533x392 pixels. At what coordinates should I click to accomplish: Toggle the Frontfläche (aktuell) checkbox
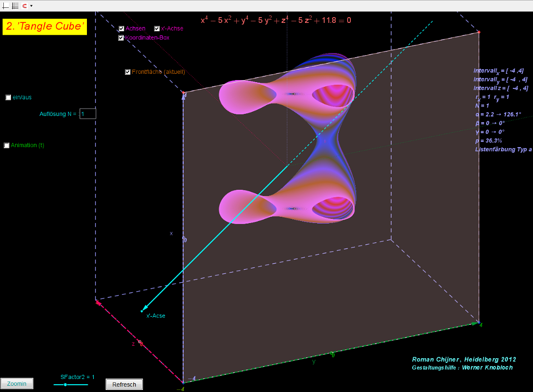pos(128,72)
